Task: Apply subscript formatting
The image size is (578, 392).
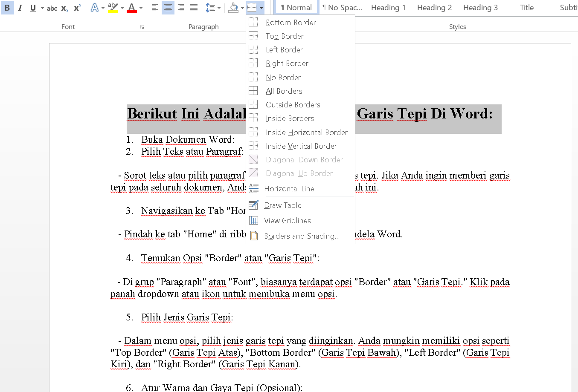Action: (65, 8)
